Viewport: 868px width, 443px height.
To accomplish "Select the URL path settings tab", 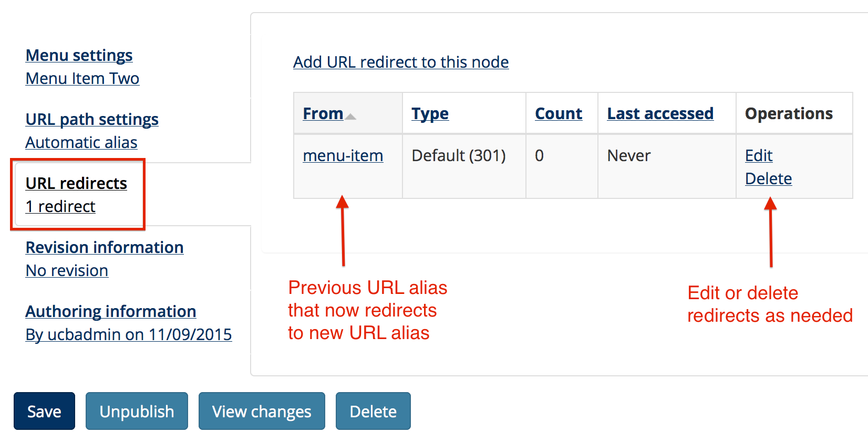I will point(92,119).
